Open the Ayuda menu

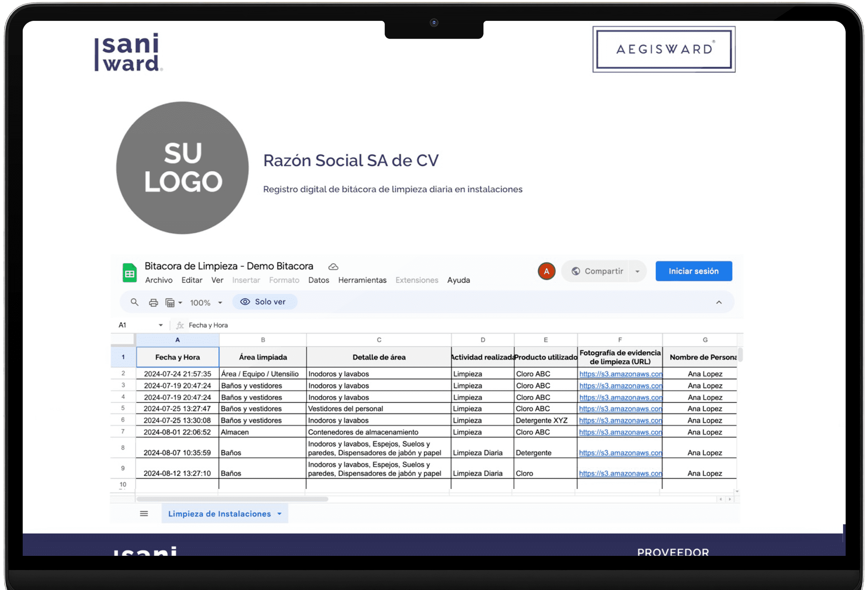coord(459,280)
